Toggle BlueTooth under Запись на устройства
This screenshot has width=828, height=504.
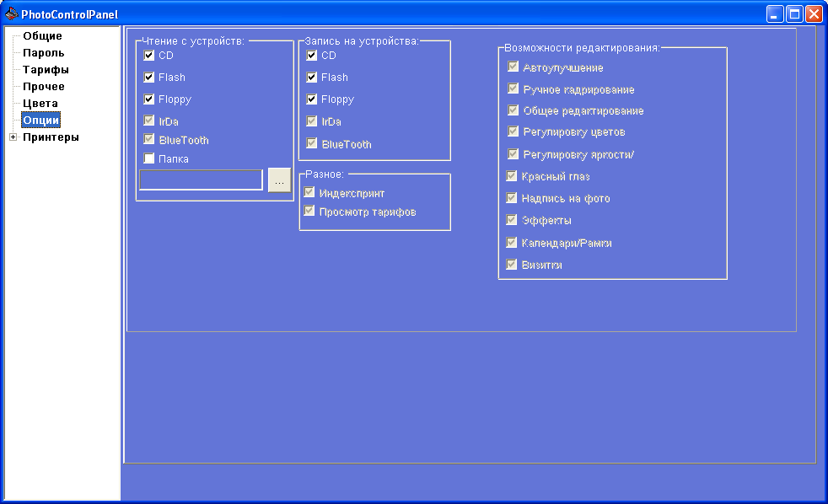(312, 143)
